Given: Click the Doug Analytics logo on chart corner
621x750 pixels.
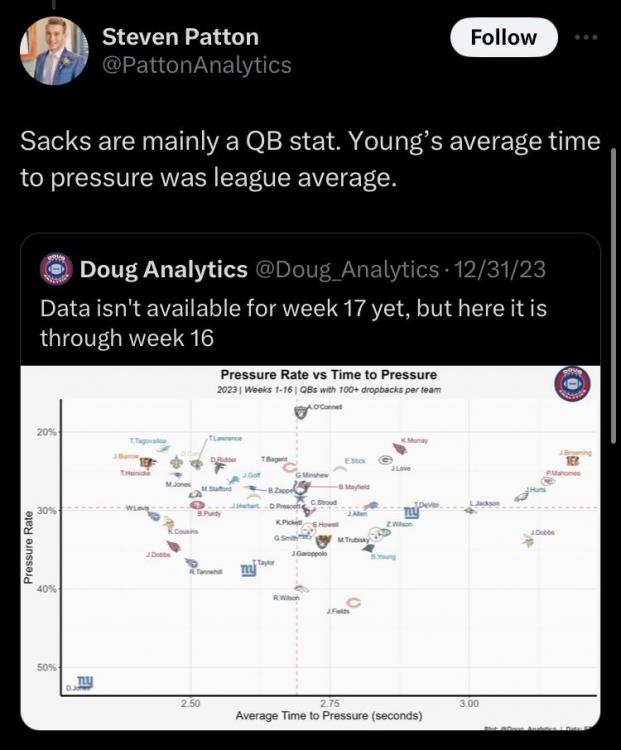Looking at the screenshot, I should 572,385.
